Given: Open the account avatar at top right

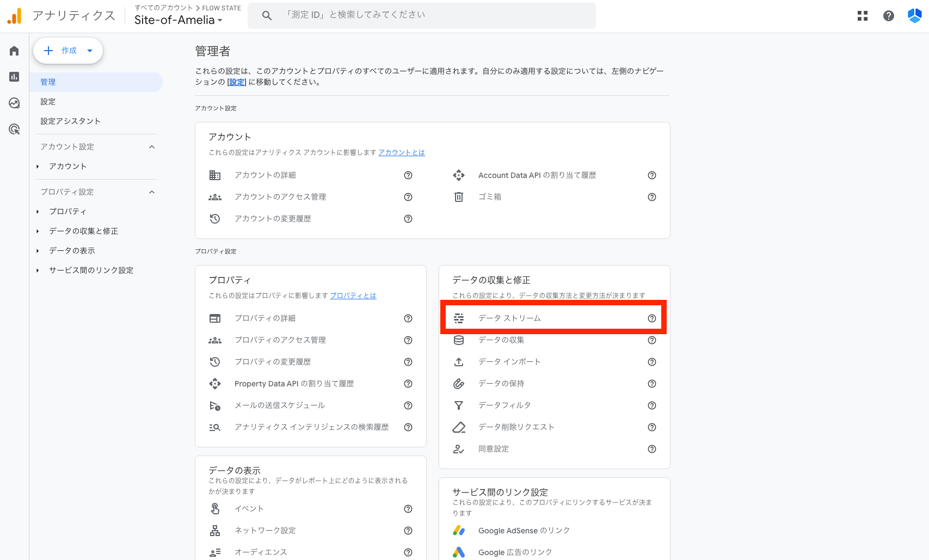Looking at the screenshot, I should pos(914,16).
